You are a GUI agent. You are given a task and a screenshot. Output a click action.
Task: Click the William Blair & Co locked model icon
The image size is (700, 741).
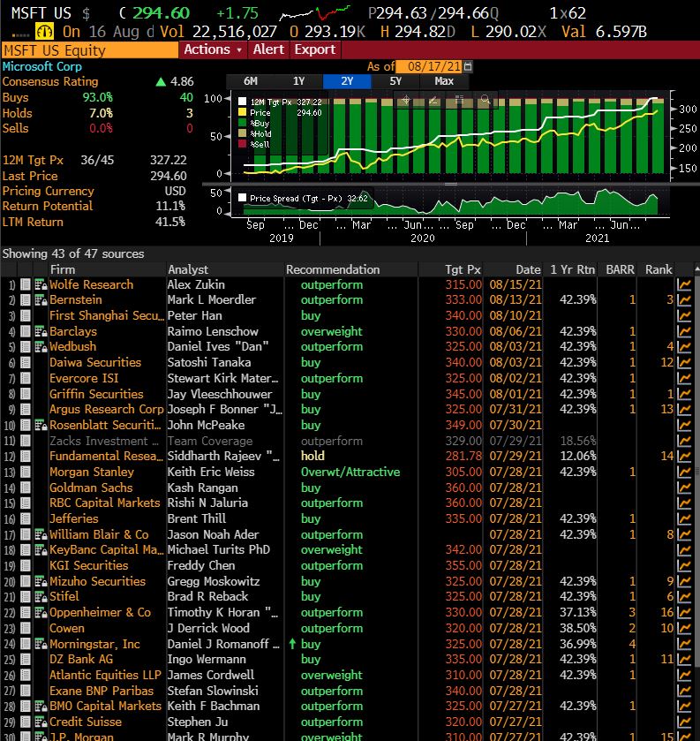pyautogui.click(x=41, y=534)
